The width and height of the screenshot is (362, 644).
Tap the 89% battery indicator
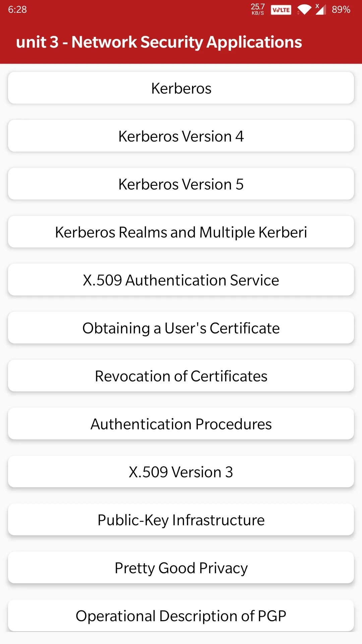(x=341, y=10)
